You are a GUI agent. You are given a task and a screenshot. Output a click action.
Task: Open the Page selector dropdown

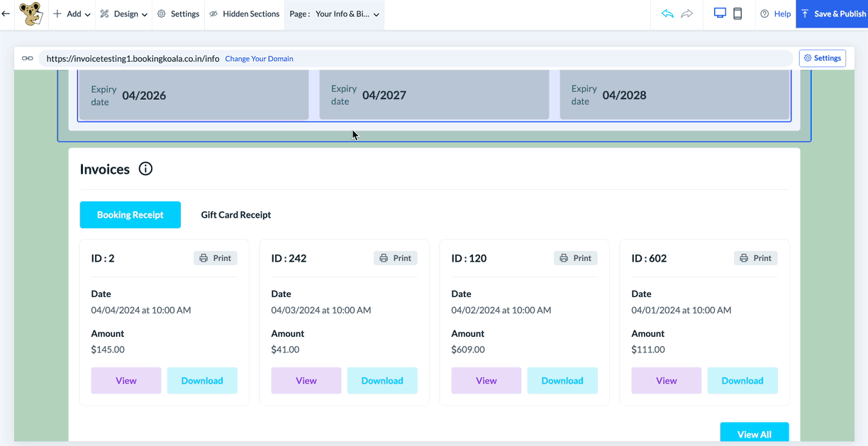click(335, 14)
